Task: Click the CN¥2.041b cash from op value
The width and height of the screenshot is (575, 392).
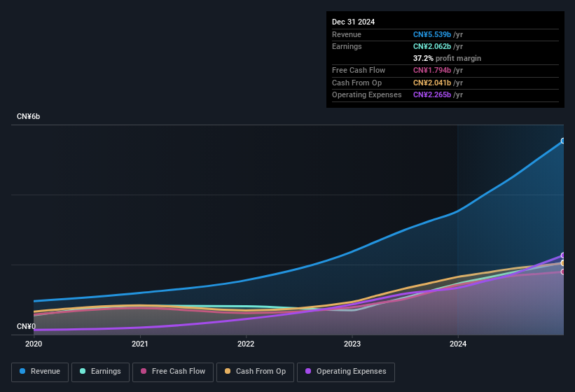Action: (432, 83)
